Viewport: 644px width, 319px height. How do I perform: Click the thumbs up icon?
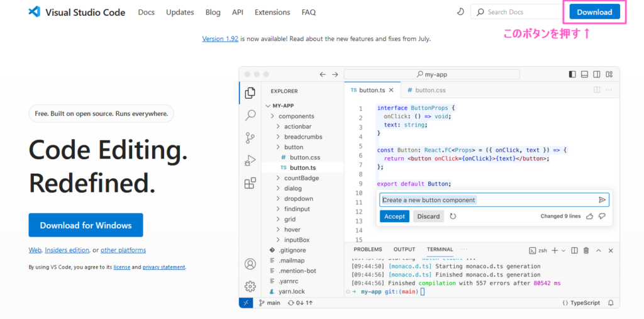(x=590, y=216)
